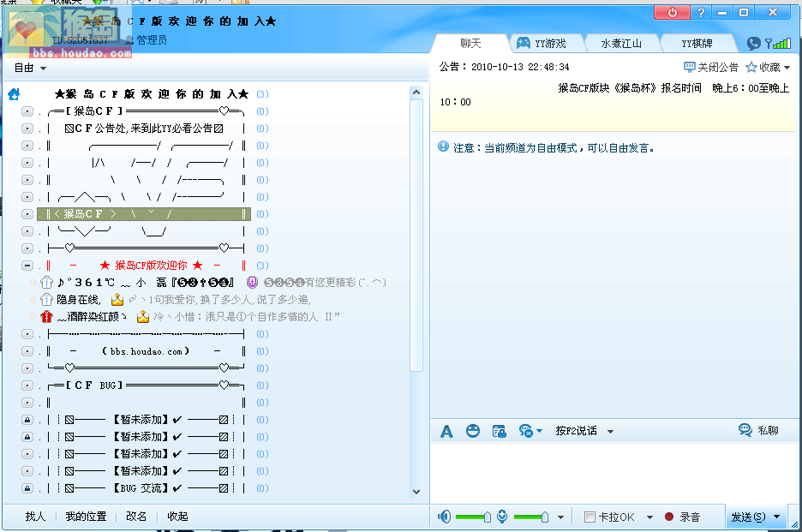
Task: Click the shirt icon beside 隐身在线
Action: [46, 299]
